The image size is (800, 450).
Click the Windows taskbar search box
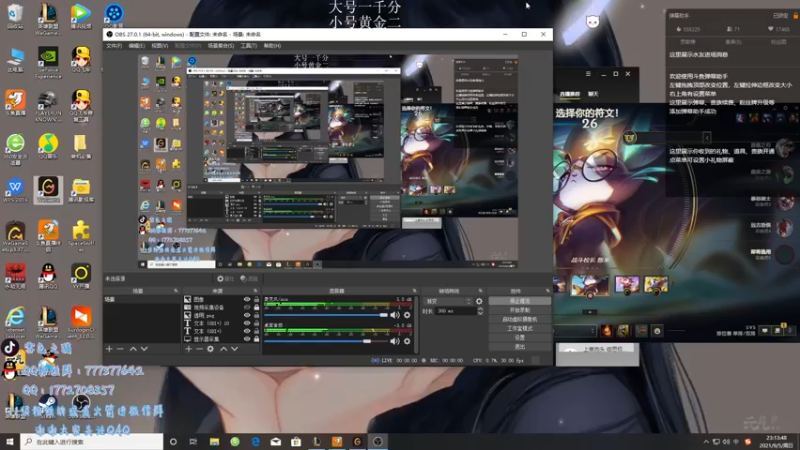click(92, 442)
